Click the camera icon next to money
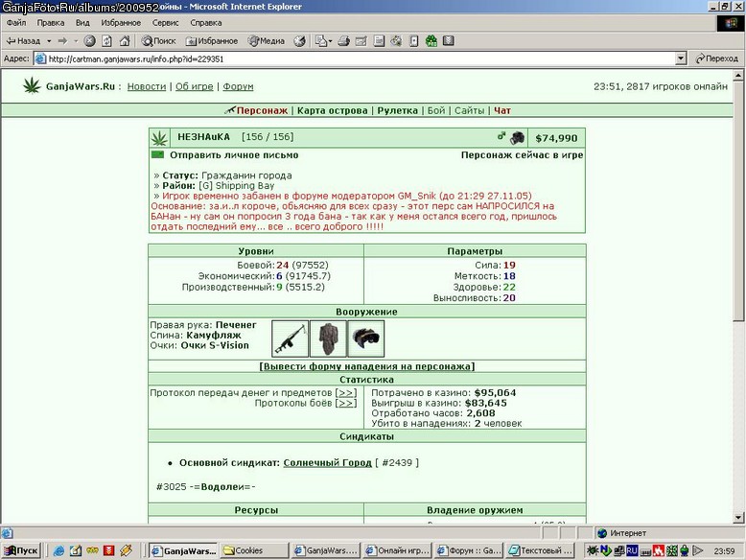Image resolution: width=746 pixels, height=560 pixels. tap(517, 138)
